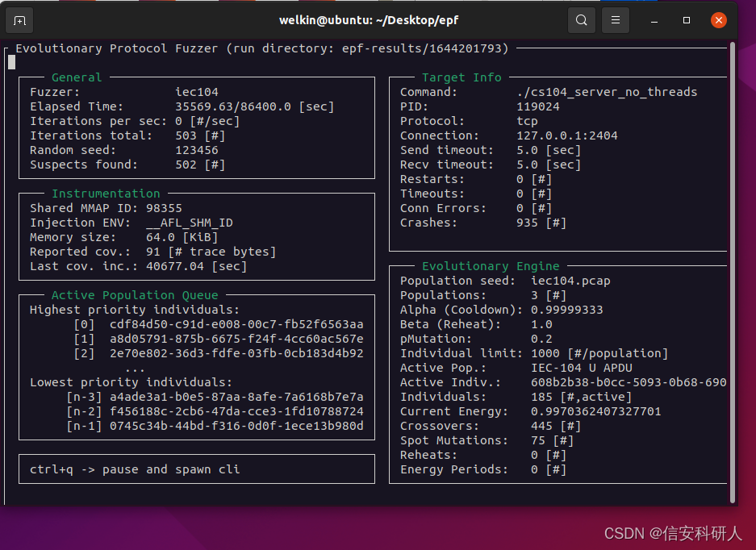Click the terminal vertical scrollbar
This screenshot has height=550, width=756.
pyautogui.click(x=733, y=273)
